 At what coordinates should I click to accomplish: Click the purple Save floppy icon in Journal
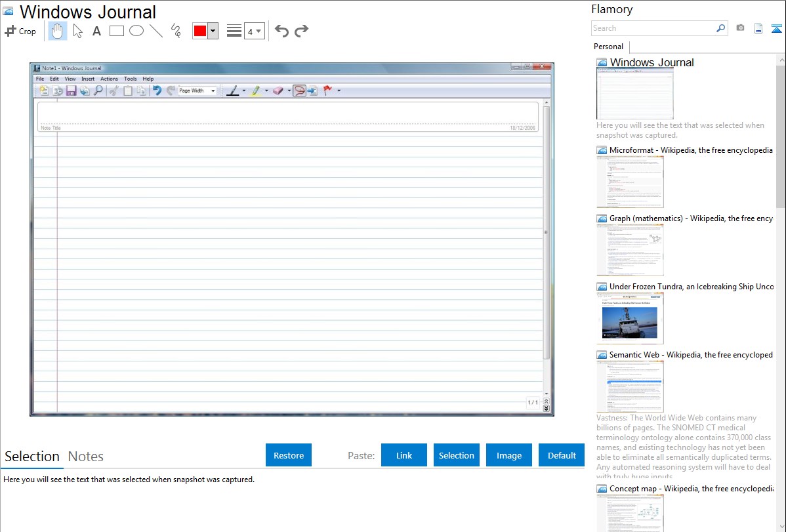[71, 91]
